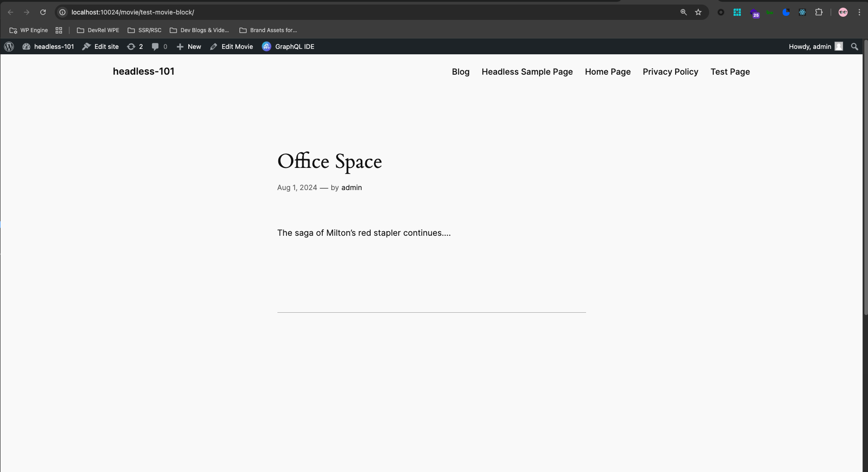Open the dark gear extension icon
Image resolution: width=868 pixels, height=472 pixels.
[x=721, y=12]
